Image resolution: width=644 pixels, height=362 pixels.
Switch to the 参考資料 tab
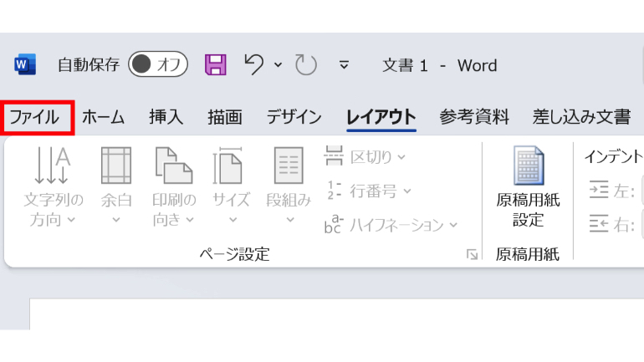(474, 117)
